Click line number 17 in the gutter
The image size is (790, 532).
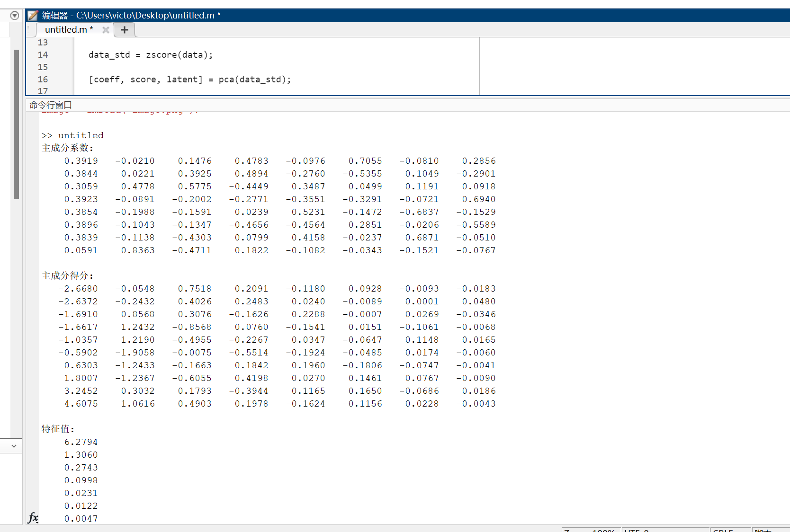click(43, 91)
